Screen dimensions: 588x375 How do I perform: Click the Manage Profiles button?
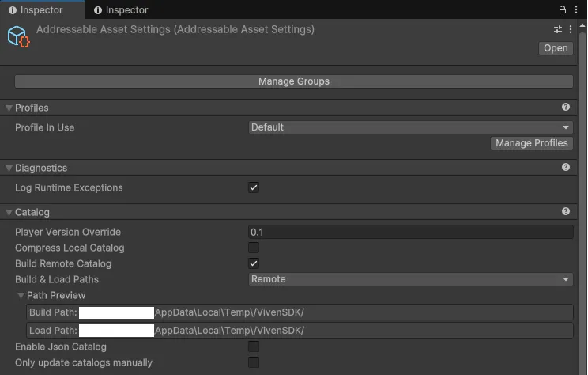click(x=531, y=143)
